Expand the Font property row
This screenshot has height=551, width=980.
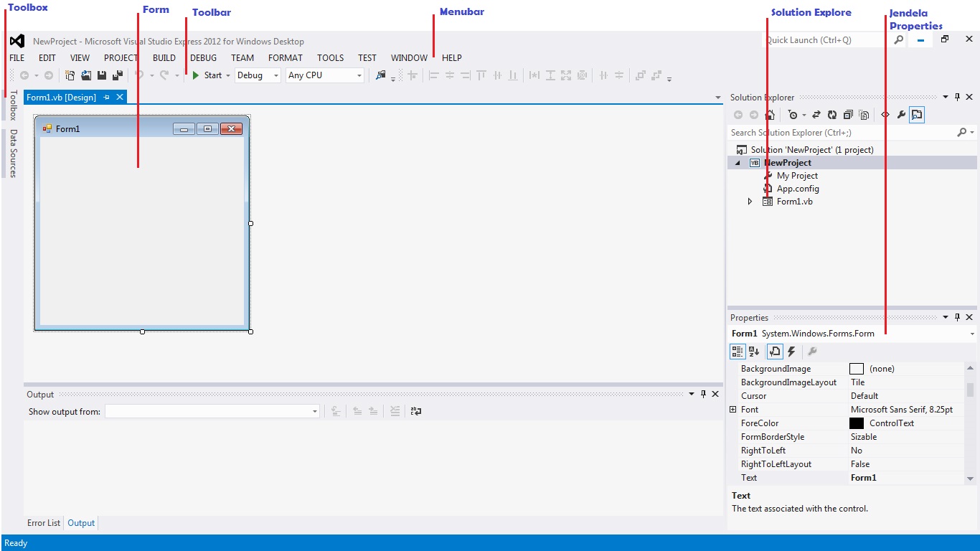pyautogui.click(x=732, y=410)
